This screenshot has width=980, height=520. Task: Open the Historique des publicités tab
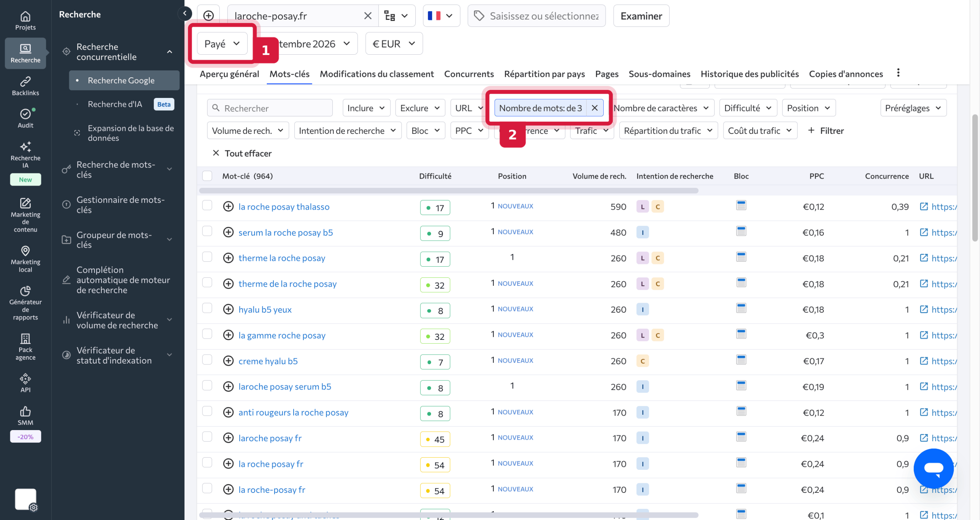[750, 74]
